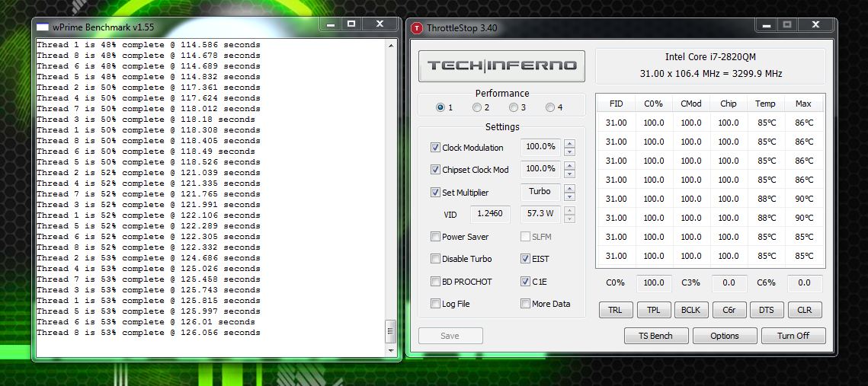The width and height of the screenshot is (868, 386).
Task: Click the CLR button to reset maximums
Action: pos(804,310)
